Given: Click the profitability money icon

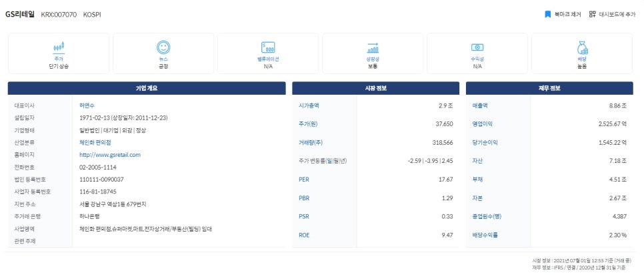Looking at the screenshot, I should [x=477, y=47].
